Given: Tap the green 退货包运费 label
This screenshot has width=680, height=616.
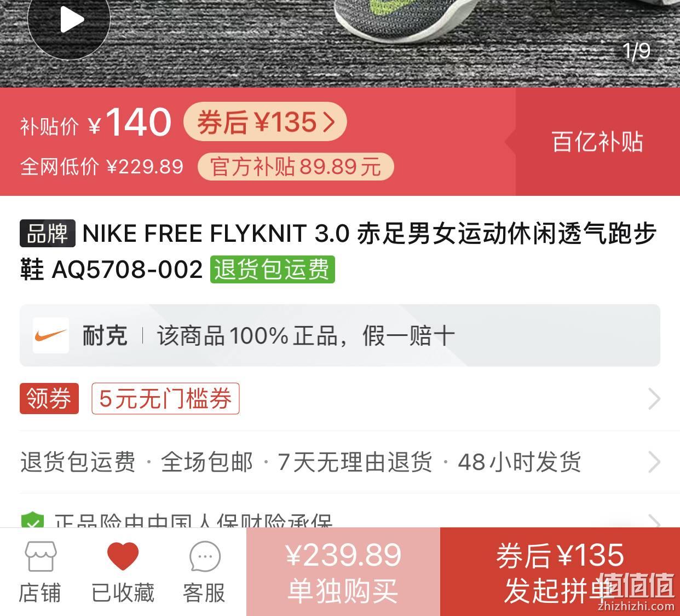Looking at the screenshot, I should tap(272, 269).
